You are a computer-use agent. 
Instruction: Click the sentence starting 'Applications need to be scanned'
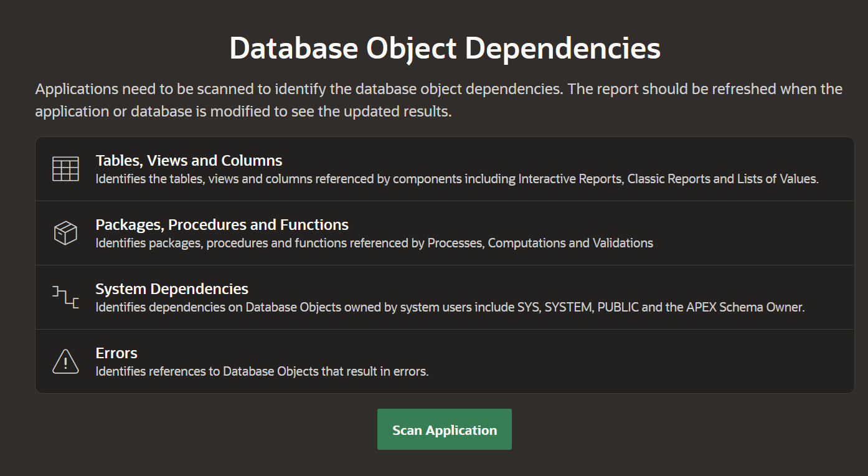coord(299,89)
